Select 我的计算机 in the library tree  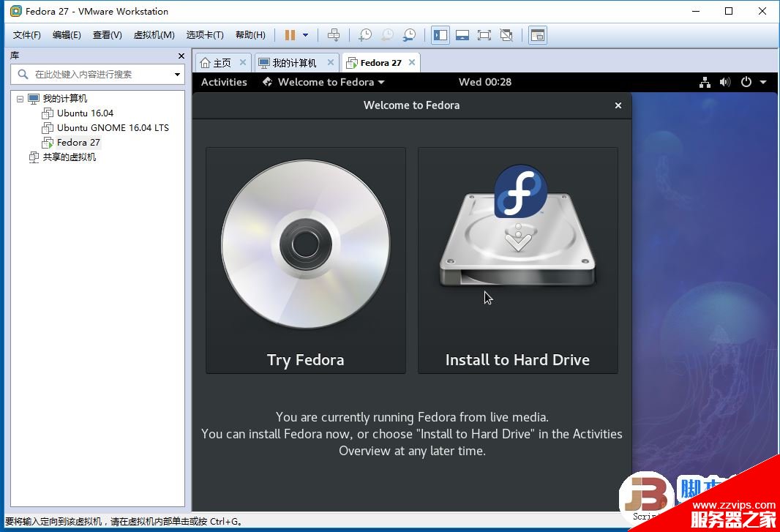pyautogui.click(x=64, y=99)
